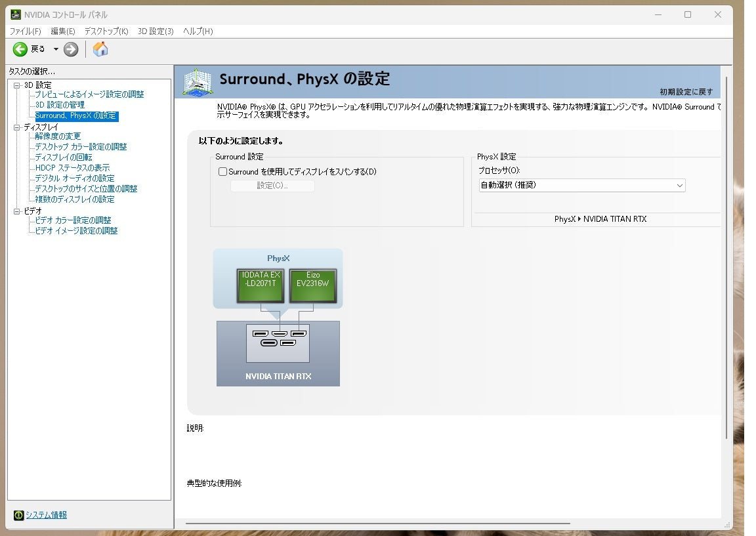Open デスクトップのサイズと位置の調整
756x536 pixels.
(x=86, y=189)
